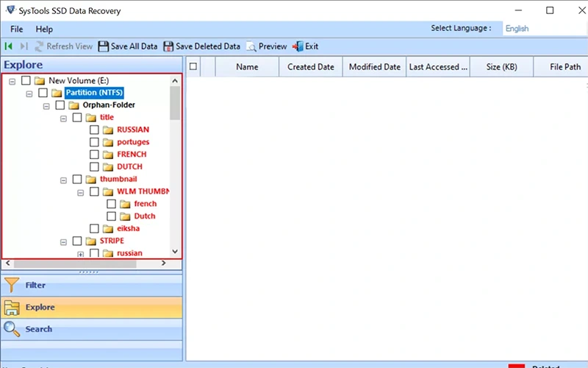Click the tree scroll-down arrow
Image resolution: width=588 pixels, height=368 pixels.
pos(175,252)
